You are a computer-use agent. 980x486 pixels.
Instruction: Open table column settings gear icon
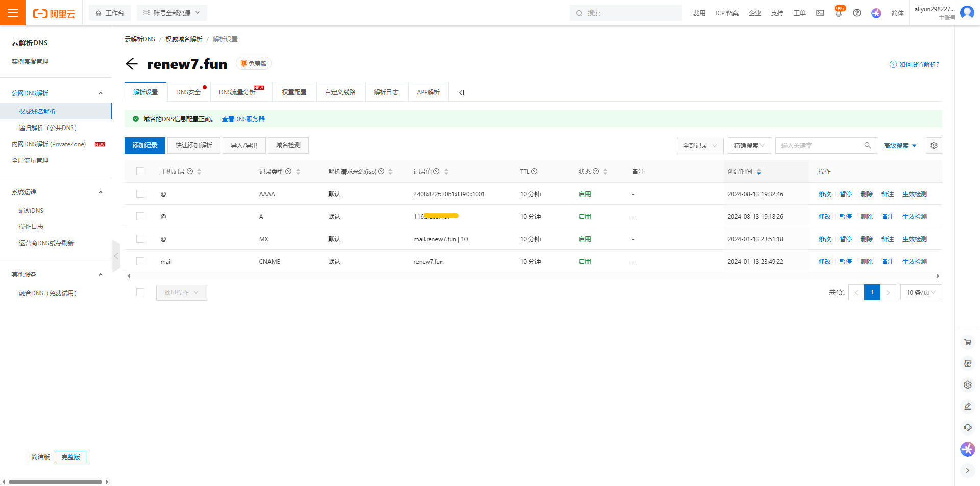tap(934, 145)
